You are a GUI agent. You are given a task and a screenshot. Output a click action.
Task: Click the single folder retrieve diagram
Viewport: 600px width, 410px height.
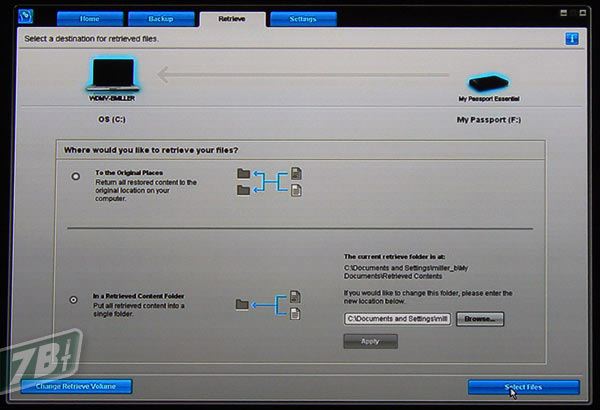[268, 305]
